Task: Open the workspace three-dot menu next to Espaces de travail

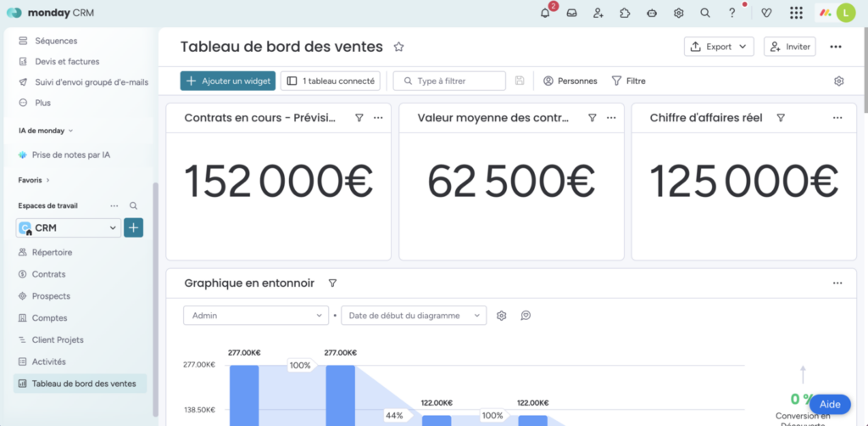Action: click(114, 205)
